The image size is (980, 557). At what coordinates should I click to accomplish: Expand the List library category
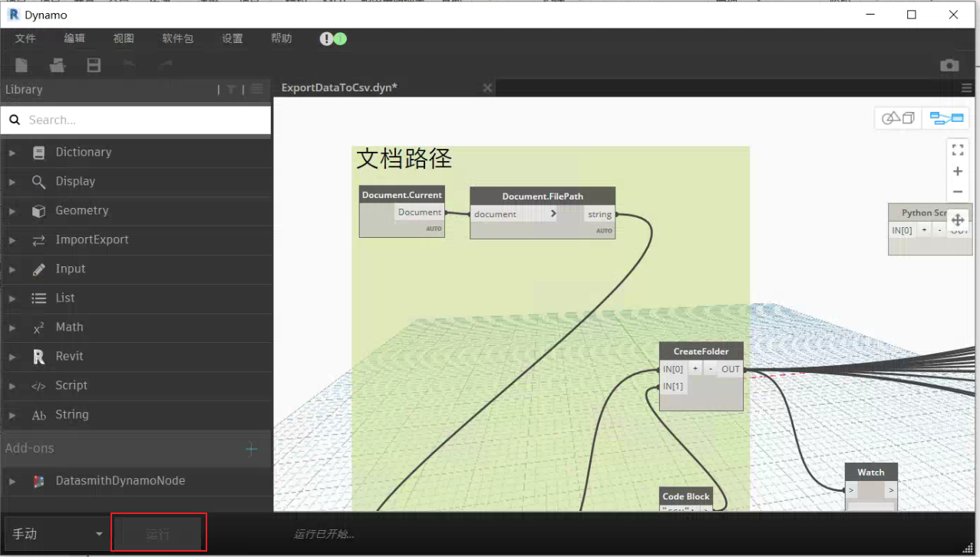12,298
